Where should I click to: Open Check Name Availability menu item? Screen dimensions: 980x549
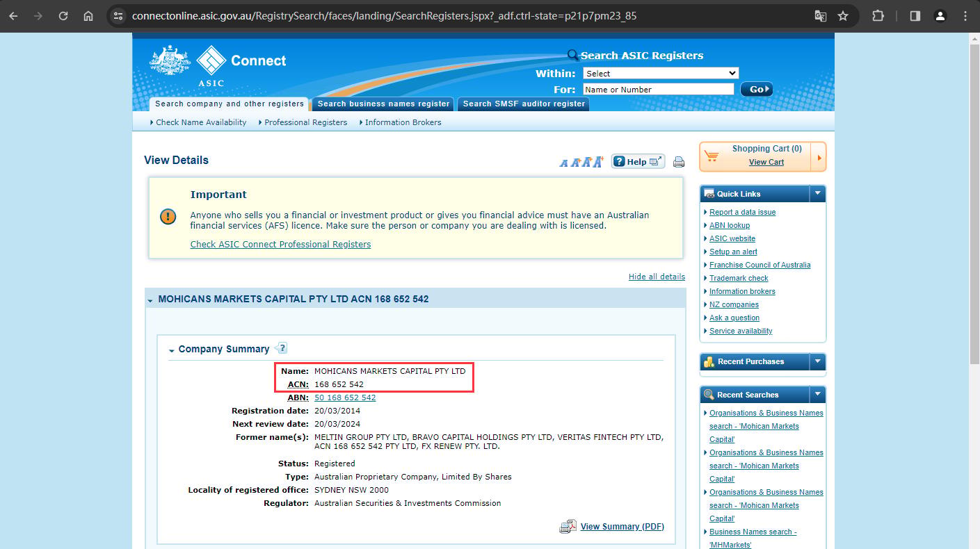click(201, 122)
